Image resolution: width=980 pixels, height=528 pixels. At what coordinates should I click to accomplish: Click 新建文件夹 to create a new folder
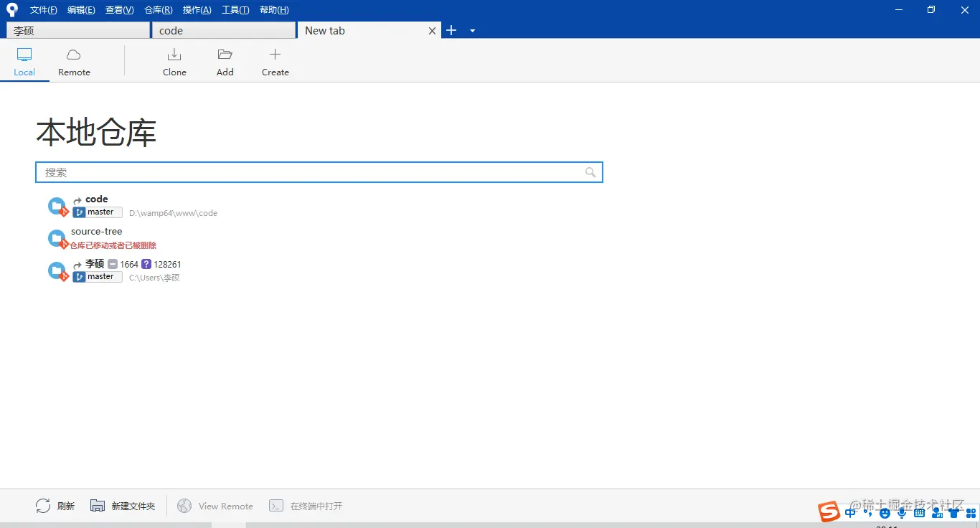[123, 506]
